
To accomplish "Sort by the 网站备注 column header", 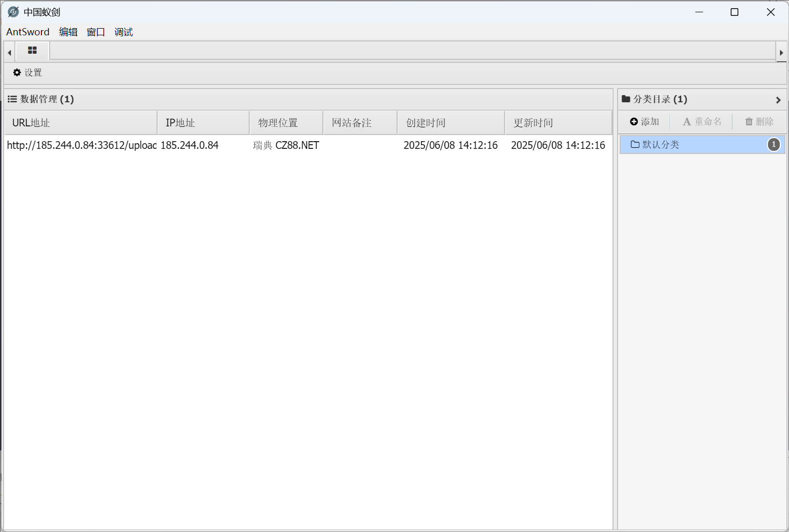I will click(360, 123).
